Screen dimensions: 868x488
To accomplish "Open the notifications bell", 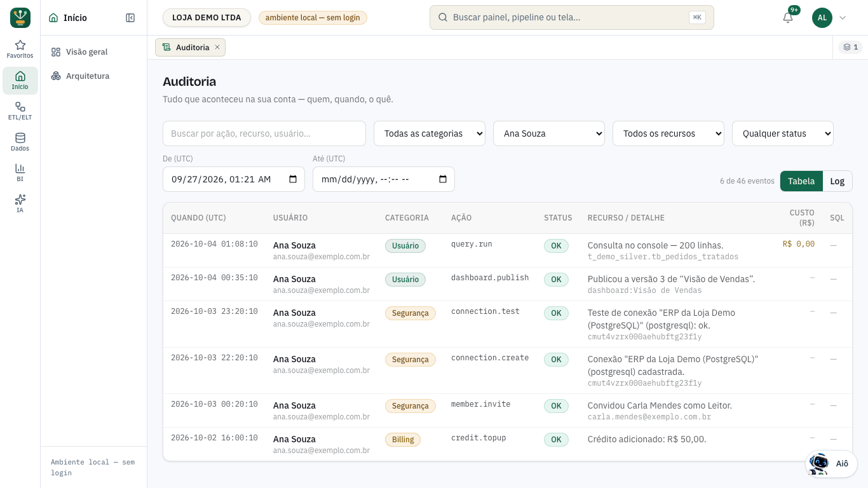I will 788,18.
